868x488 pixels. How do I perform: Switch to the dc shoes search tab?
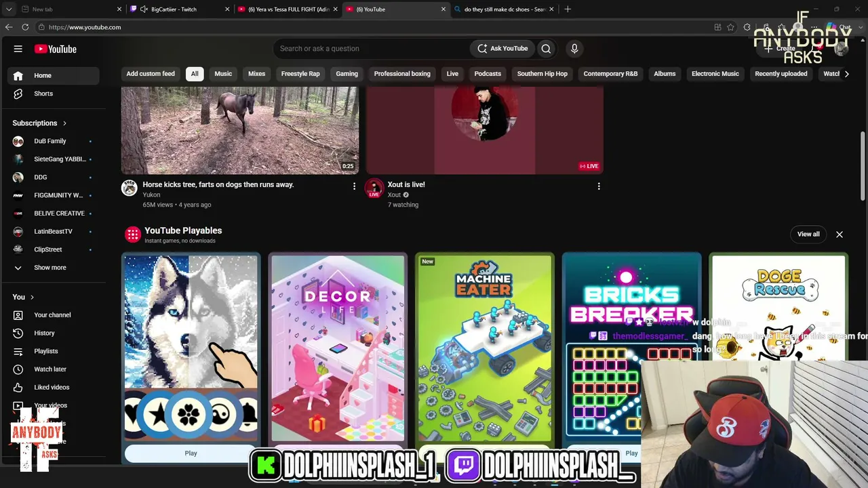pos(505,9)
